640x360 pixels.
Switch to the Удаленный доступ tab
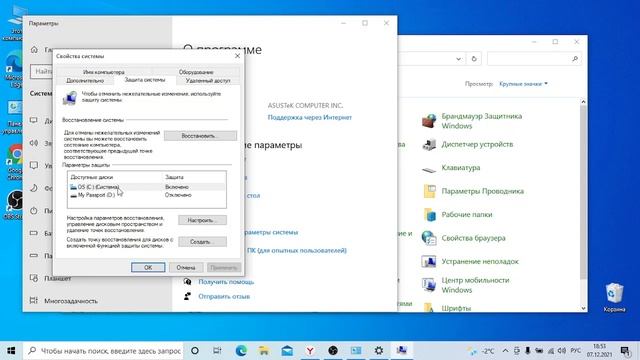(208, 81)
